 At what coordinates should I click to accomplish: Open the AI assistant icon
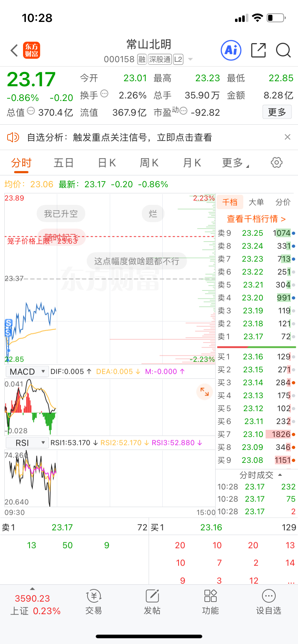point(231,50)
